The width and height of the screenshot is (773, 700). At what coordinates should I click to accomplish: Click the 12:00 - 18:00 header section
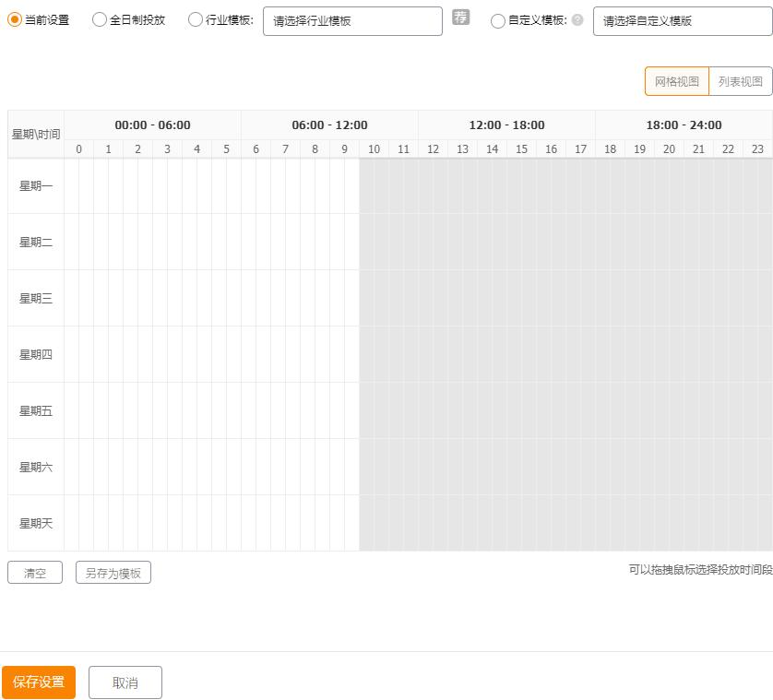[507, 125]
